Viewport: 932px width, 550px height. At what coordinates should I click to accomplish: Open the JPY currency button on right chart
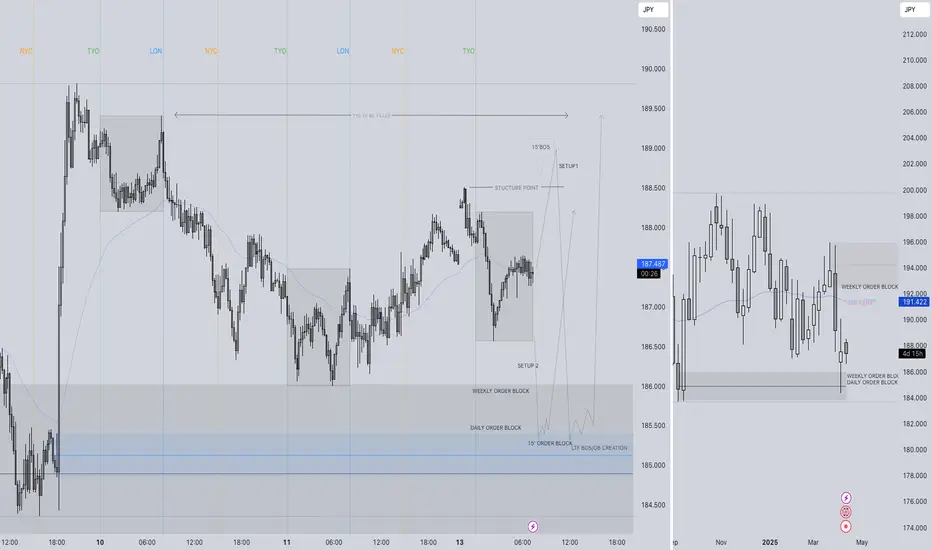pos(915,10)
